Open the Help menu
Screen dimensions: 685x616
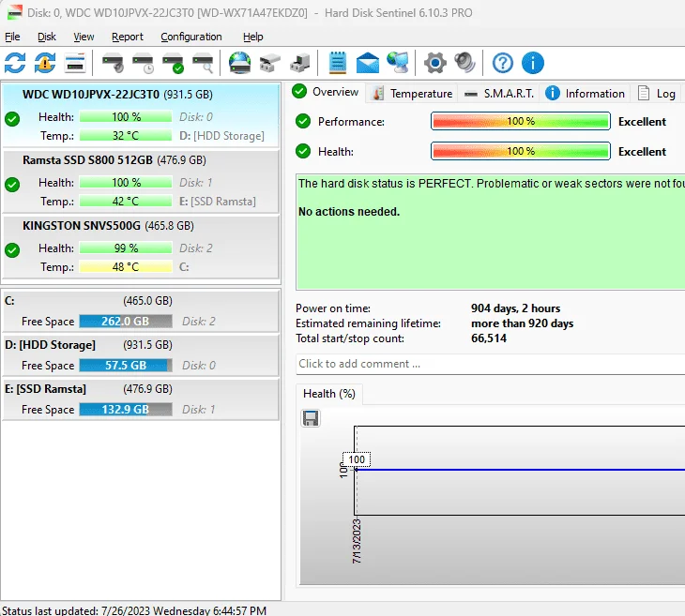(253, 37)
